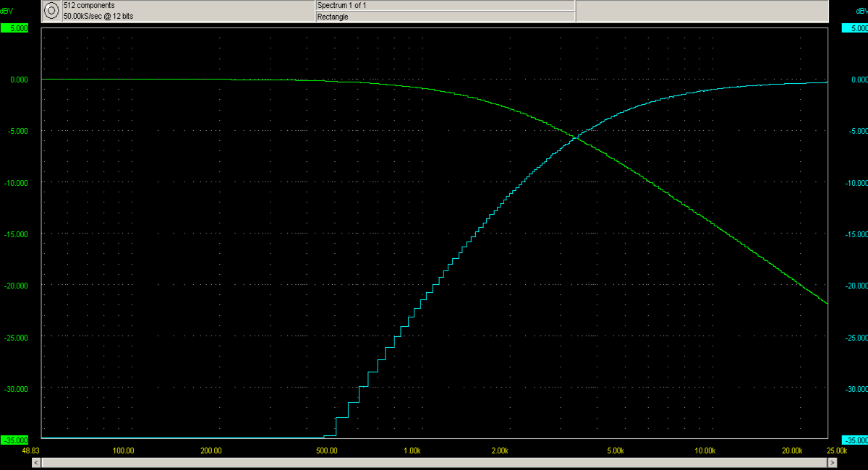This screenshot has width=868, height=470.
Task: Click the cyan -10.000 axis label
Action: (x=856, y=183)
